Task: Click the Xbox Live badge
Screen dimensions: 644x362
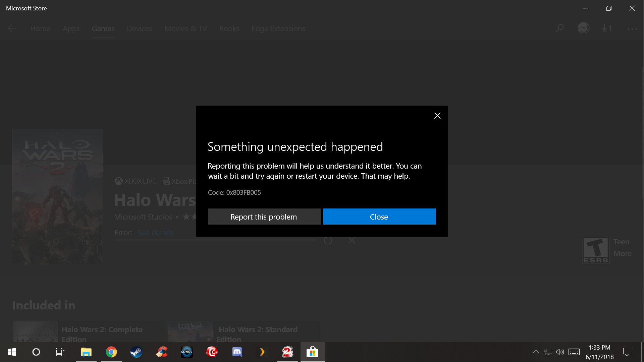Action: pyautogui.click(x=136, y=181)
